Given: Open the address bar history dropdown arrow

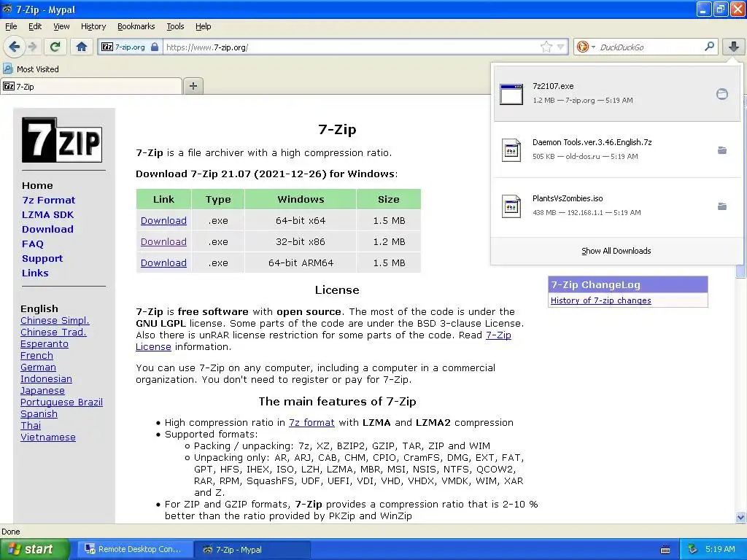Looking at the screenshot, I should [x=561, y=47].
